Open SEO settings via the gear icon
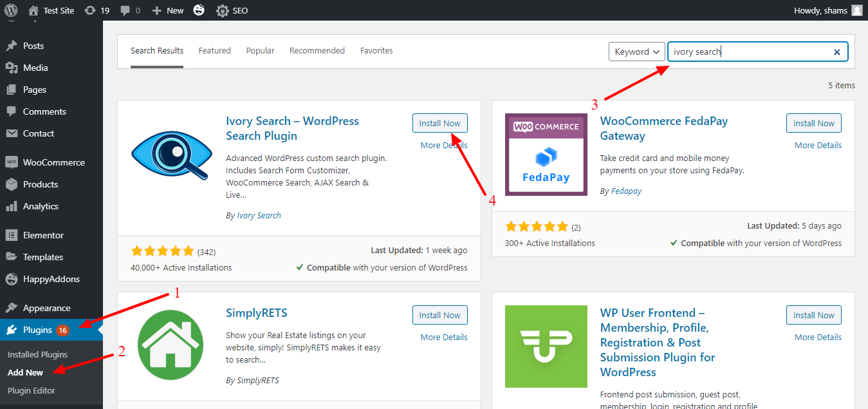This screenshot has height=409, width=868. [x=222, y=10]
